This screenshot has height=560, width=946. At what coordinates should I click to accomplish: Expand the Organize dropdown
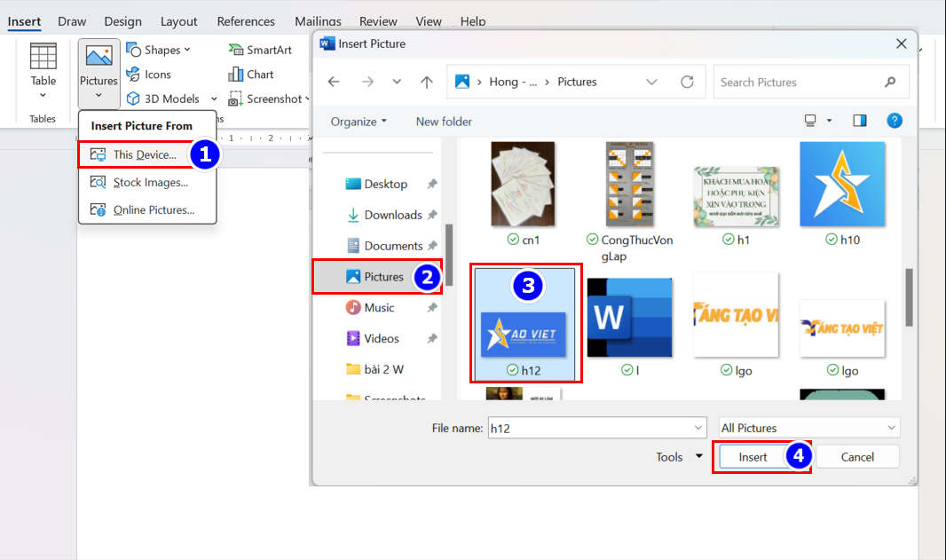tap(359, 122)
